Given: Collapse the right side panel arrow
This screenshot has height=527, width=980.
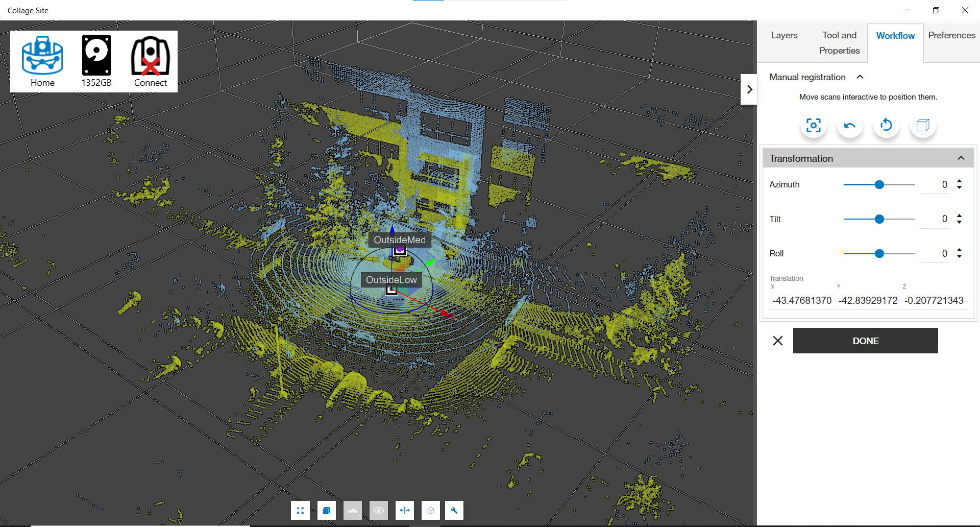Looking at the screenshot, I should tap(749, 89).
